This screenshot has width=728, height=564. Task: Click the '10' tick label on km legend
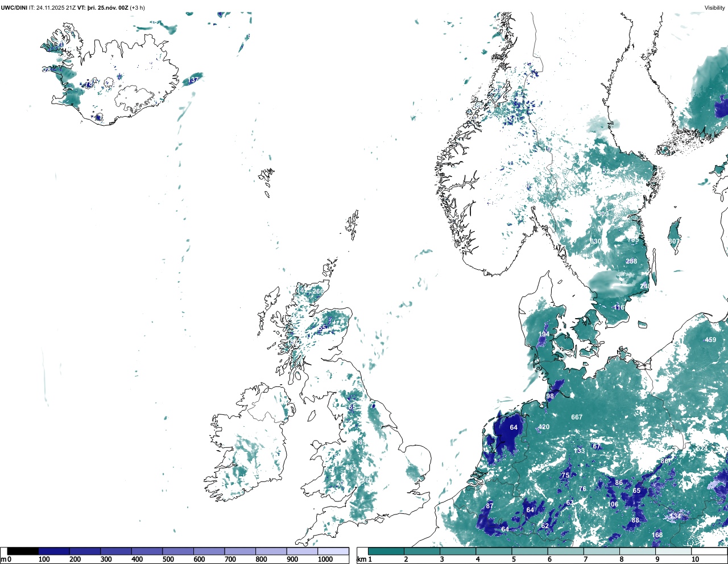pyautogui.click(x=695, y=559)
